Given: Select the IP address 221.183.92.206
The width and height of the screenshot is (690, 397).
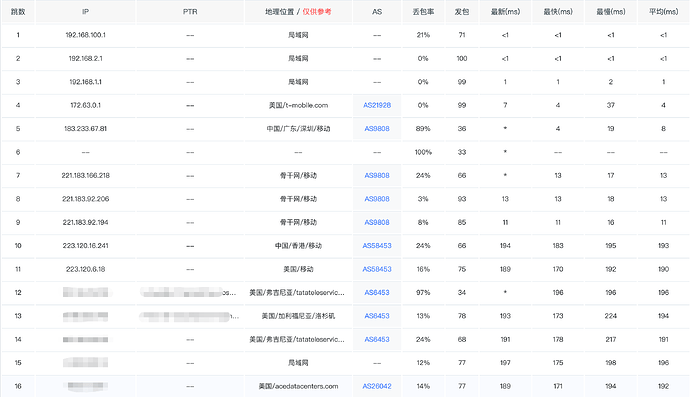Looking at the screenshot, I should 85,198.
